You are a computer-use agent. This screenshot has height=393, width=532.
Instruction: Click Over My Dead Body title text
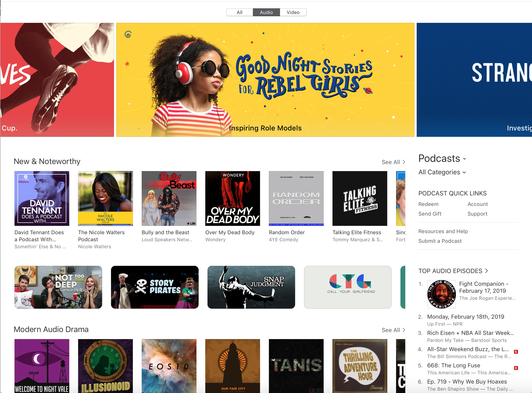pyautogui.click(x=230, y=232)
